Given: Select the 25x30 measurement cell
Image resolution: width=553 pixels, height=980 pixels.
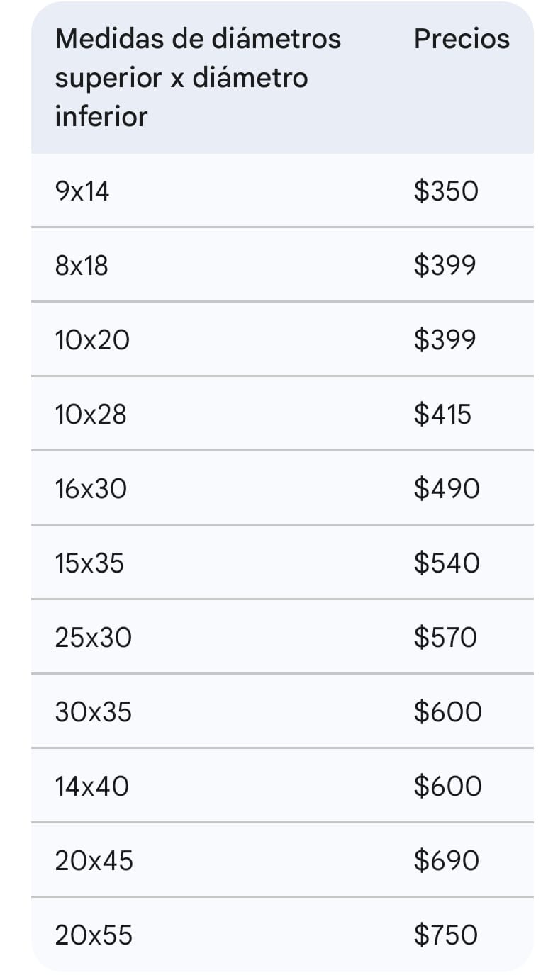Looking at the screenshot, I should click(93, 638).
